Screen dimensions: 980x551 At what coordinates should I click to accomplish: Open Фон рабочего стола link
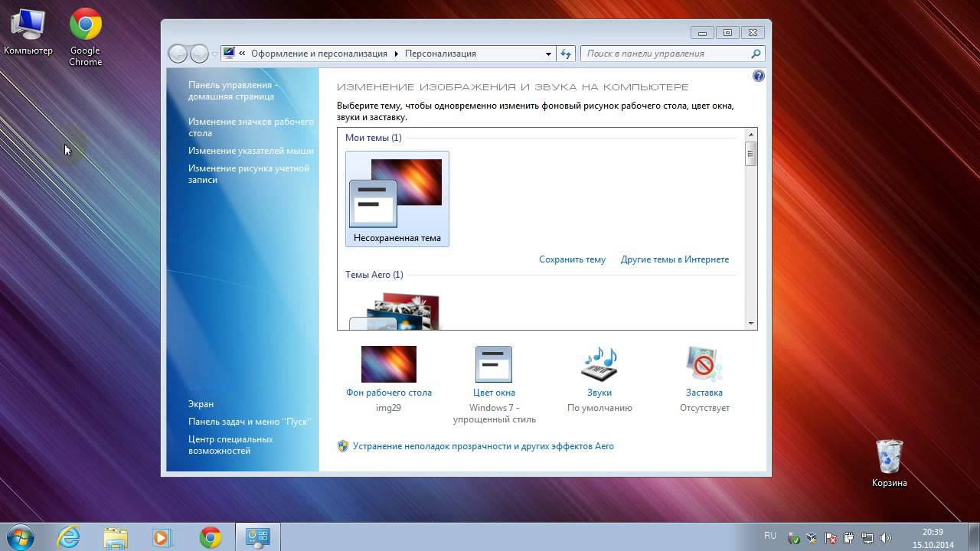tap(389, 393)
